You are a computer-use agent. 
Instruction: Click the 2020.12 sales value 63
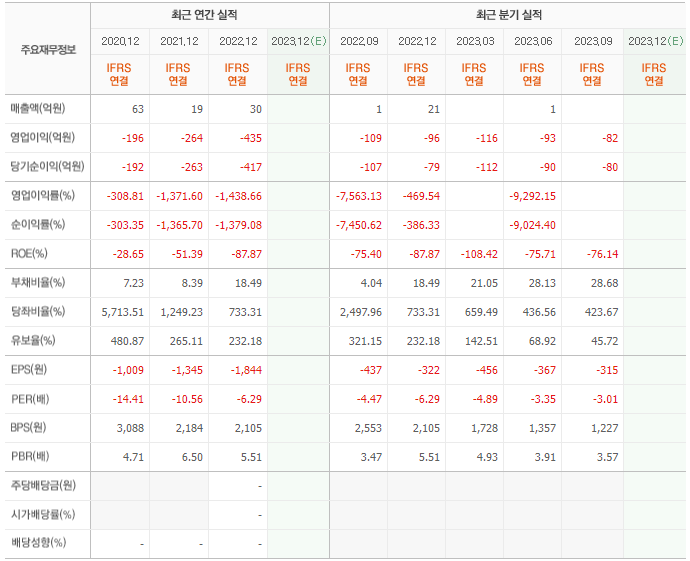click(x=138, y=109)
